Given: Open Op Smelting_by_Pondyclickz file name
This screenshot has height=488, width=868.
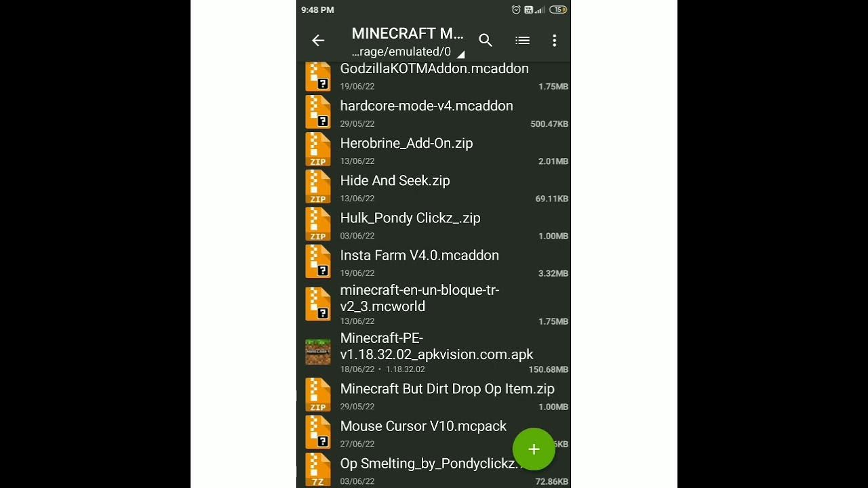Looking at the screenshot, I should [x=431, y=464].
